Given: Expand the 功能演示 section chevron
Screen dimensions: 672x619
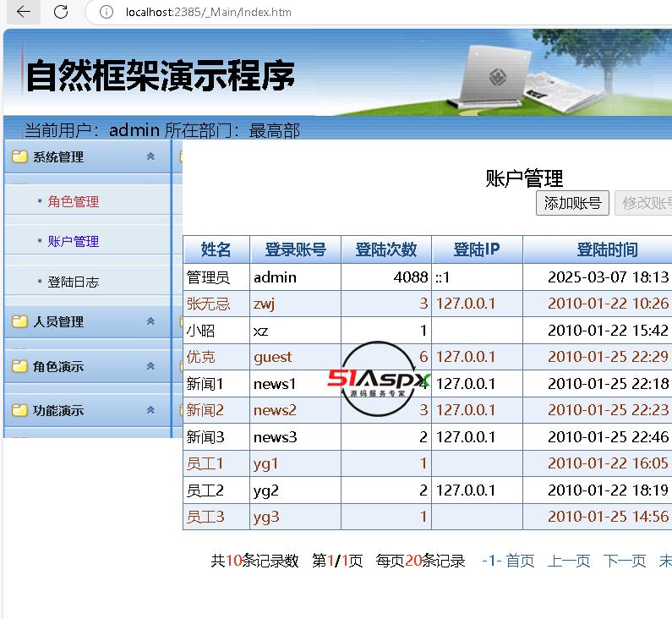Looking at the screenshot, I should point(150,410).
